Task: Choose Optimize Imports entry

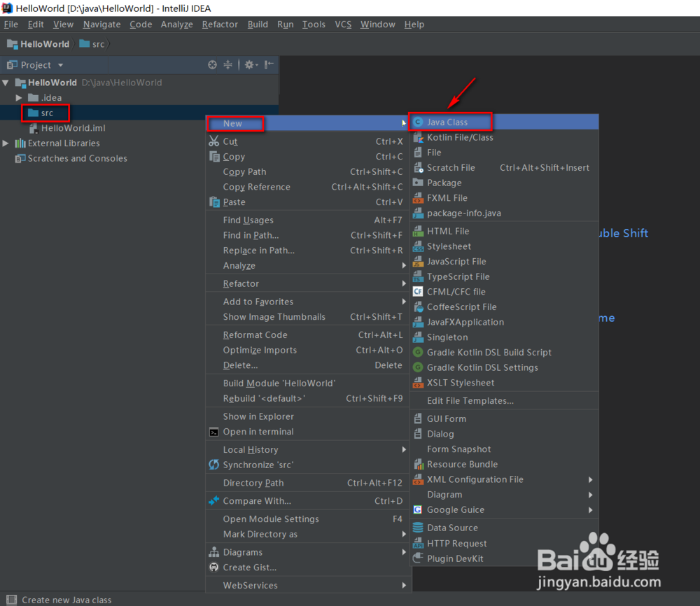Action: pyautogui.click(x=308, y=350)
